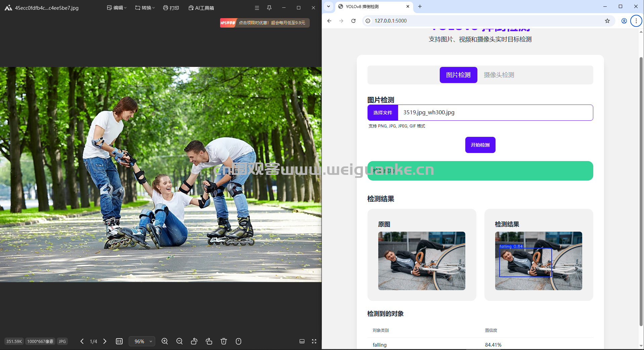The width and height of the screenshot is (644, 350).
Task: Bookmark this page with the star icon
Action: coord(607,21)
